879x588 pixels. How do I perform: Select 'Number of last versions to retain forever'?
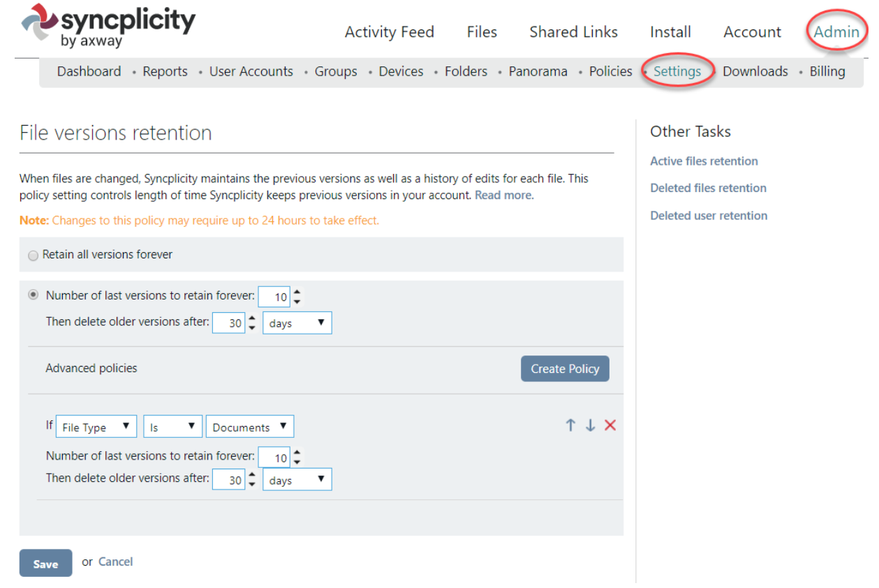coord(33,295)
